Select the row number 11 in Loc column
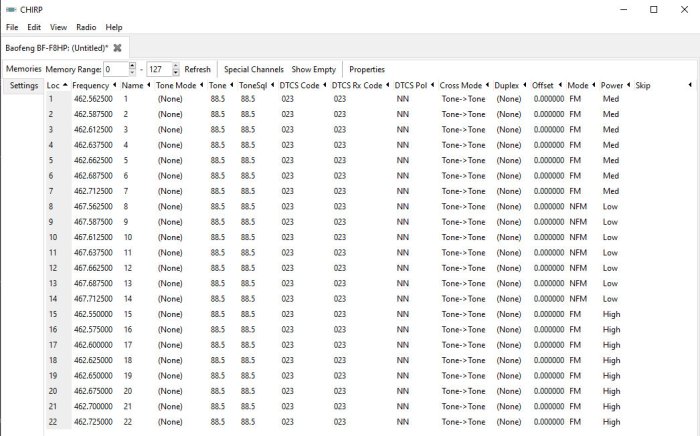The height and width of the screenshot is (436, 700). pos(53,253)
